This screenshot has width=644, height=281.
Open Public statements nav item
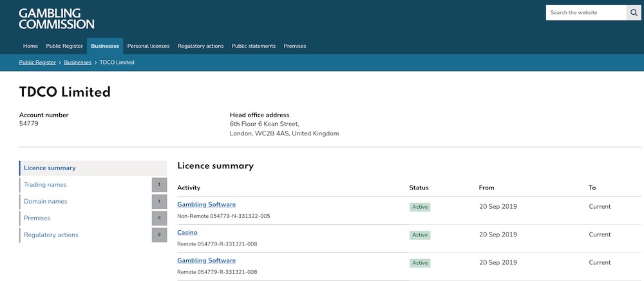[253, 46]
